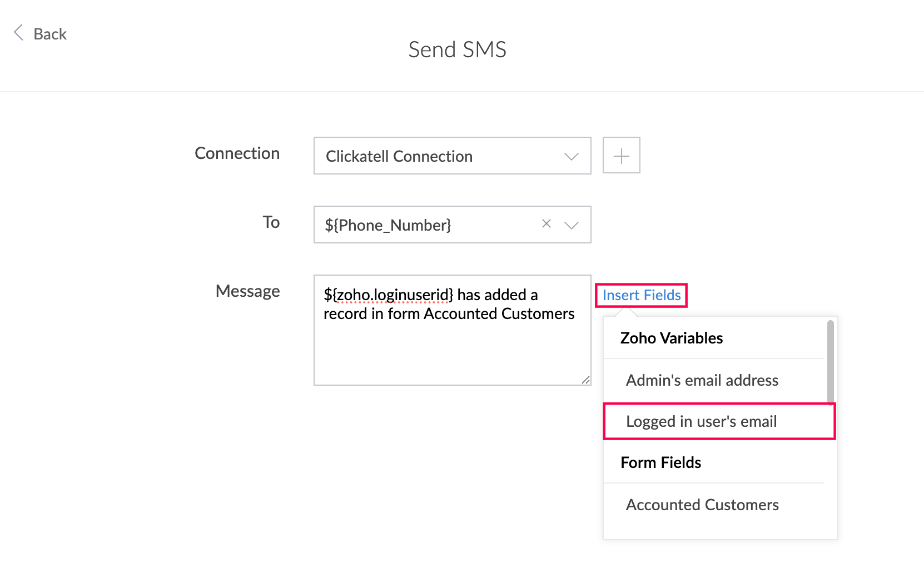Image resolution: width=924 pixels, height=568 pixels.
Task: Open the Insert Fields link
Action: click(642, 295)
